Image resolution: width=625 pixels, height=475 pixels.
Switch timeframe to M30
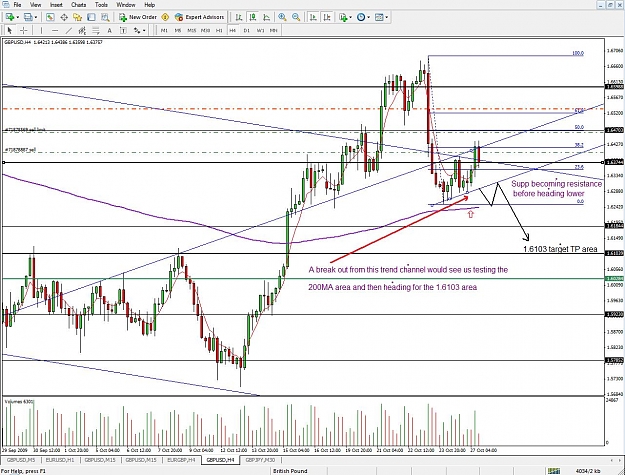click(205, 30)
